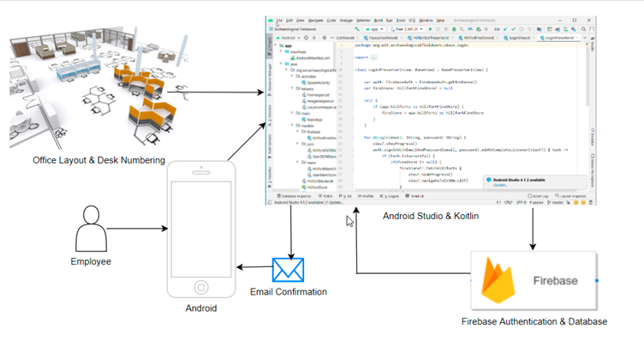Screen dimensions: 644x352
Task: Select HillfortModel.kt in project tree
Action: (318, 181)
